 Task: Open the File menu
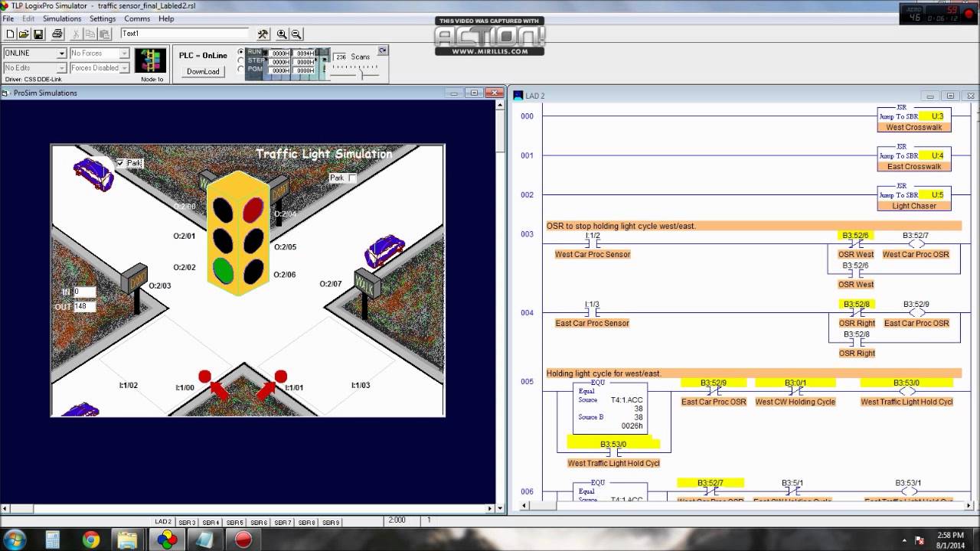tap(8, 18)
